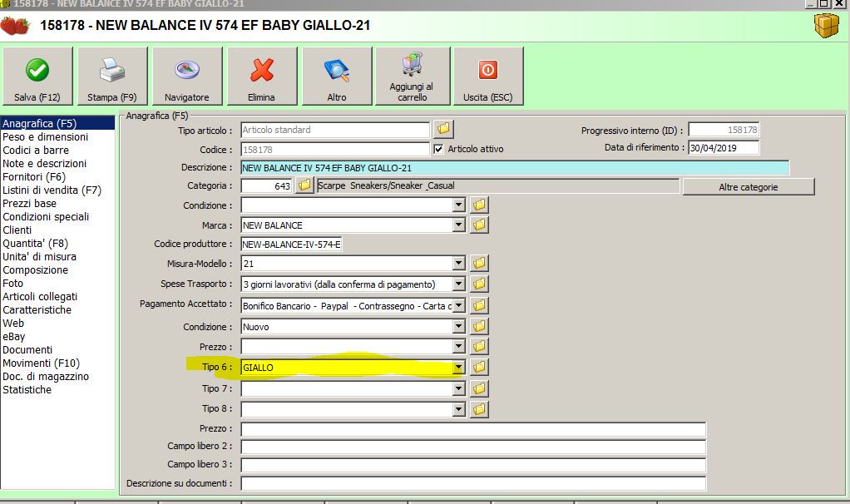Click folder icon next to Misura-Modello
The image size is (850, 504).
[479, 264]
